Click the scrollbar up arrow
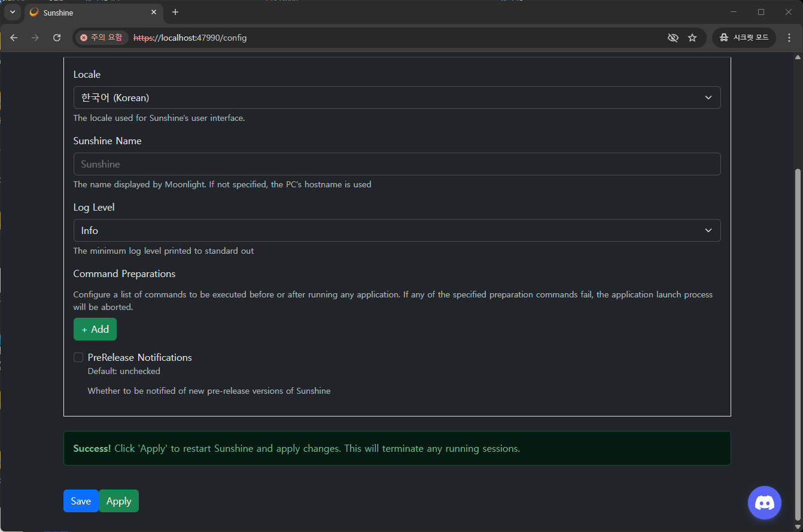The image size is (803, 532). 797,57
